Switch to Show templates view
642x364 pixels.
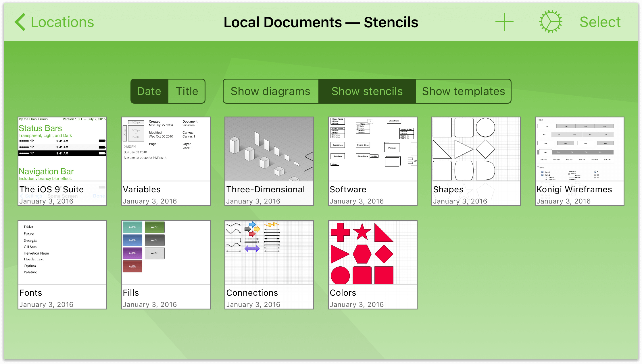tap(464, 91)
